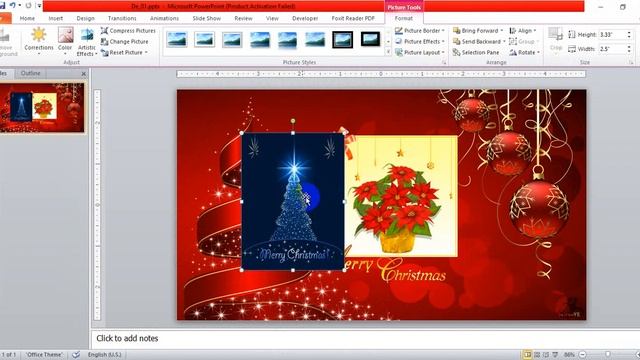
Task: Click the Height input field
Action: tap(612, 35)
